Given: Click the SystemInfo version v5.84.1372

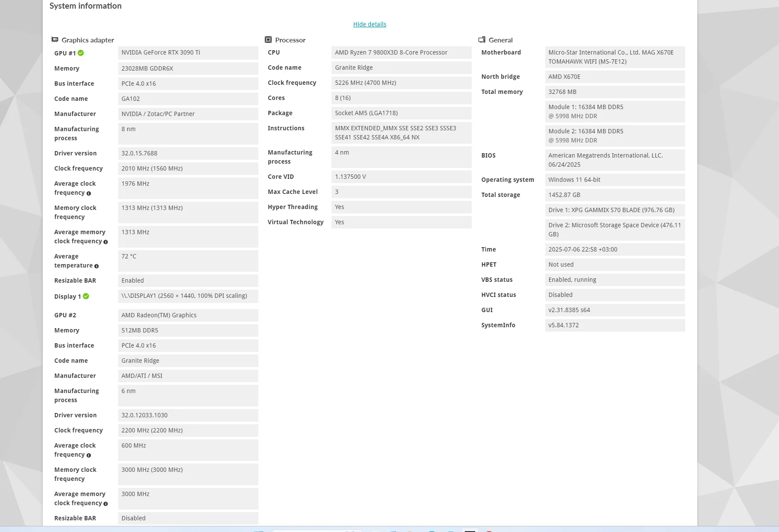Looking at the screenshot, I should 615,325.
